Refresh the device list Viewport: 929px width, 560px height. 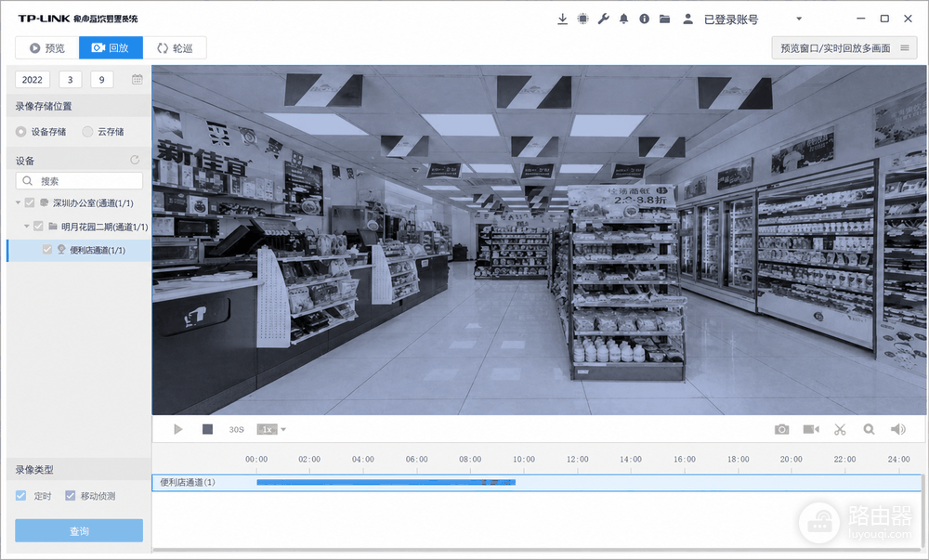coord(135,160)
